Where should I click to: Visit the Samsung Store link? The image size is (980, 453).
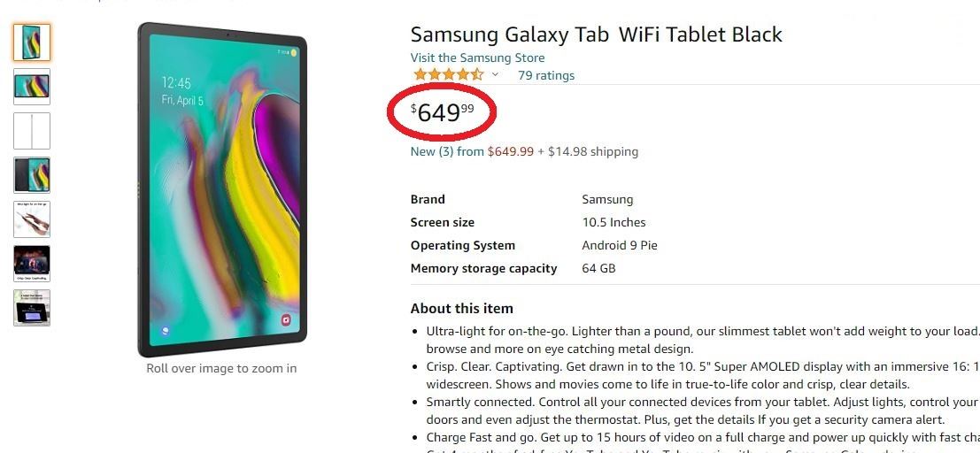coord(478,58)
